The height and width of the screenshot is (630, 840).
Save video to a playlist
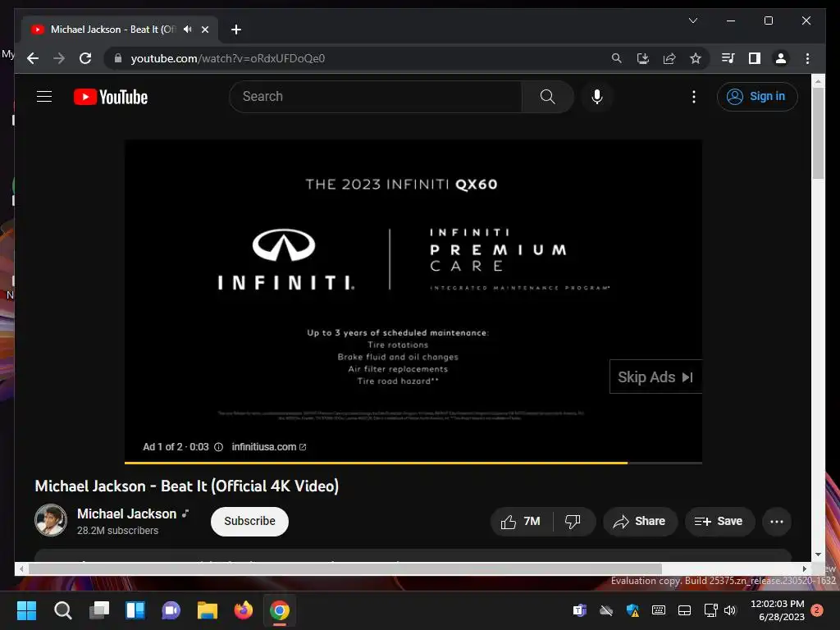(x=719, y=521)
